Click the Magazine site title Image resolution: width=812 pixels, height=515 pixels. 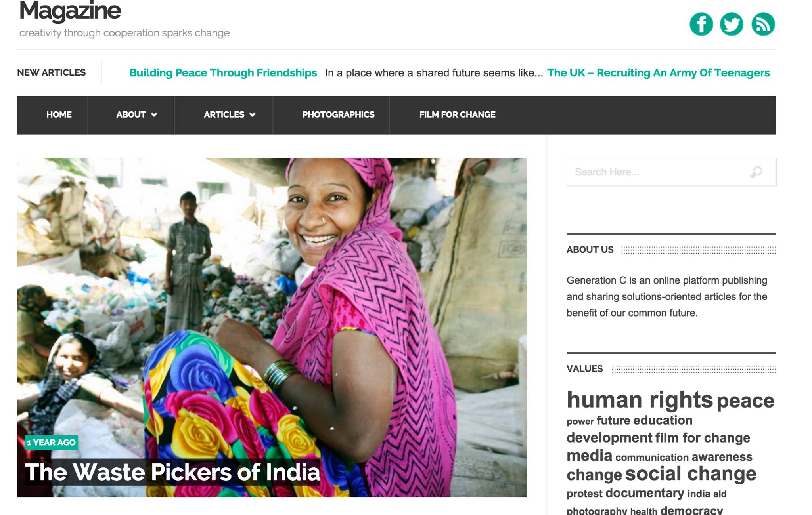tap(70, 10)
